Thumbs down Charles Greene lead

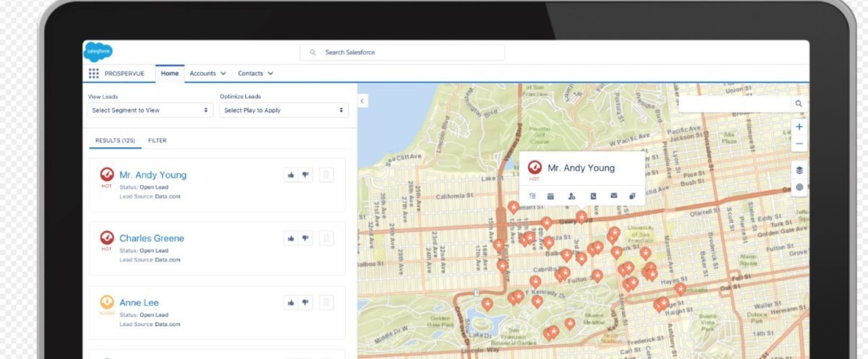coord(305,238)
